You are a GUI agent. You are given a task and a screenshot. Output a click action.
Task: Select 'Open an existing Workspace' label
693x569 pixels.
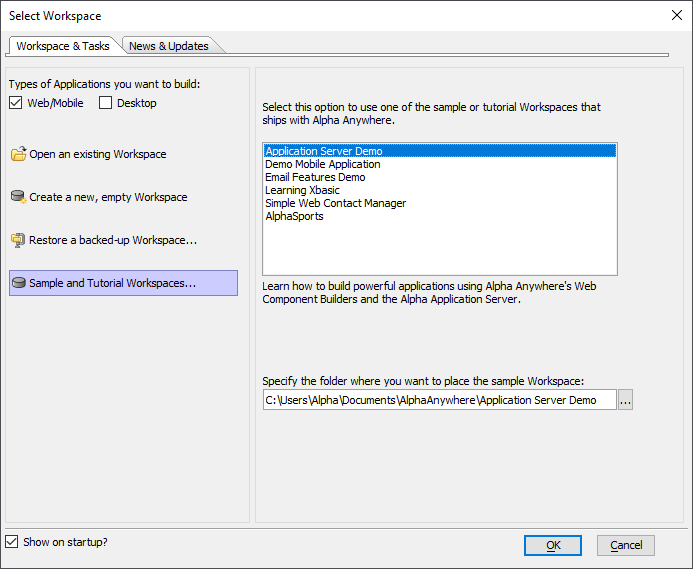tap(98, 154)
